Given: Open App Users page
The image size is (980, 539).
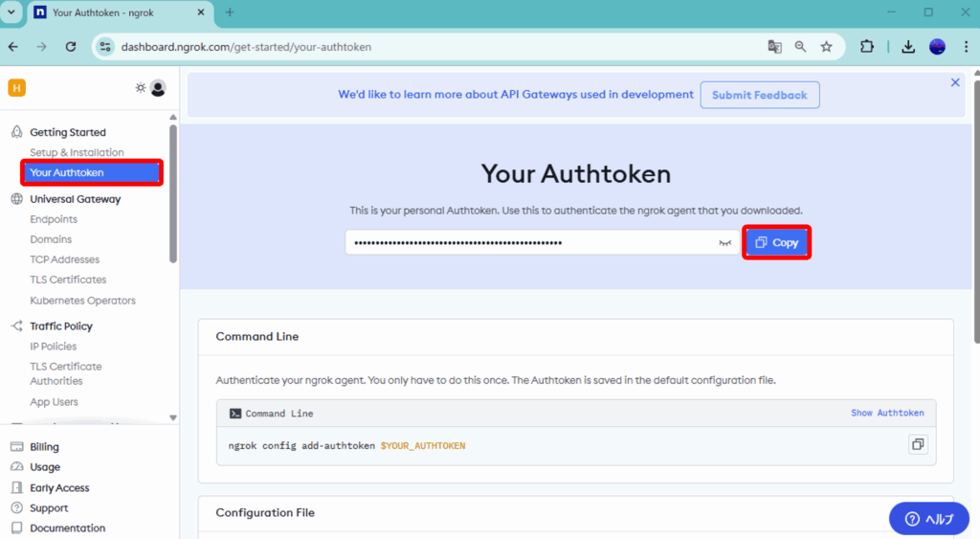Looking at the screenshot, I should (x=54, y=402).
